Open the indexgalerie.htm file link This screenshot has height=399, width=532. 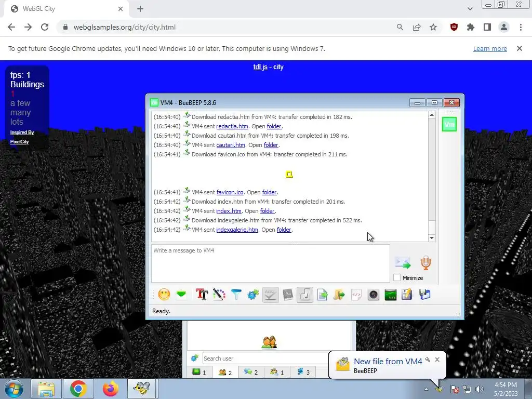237,230
